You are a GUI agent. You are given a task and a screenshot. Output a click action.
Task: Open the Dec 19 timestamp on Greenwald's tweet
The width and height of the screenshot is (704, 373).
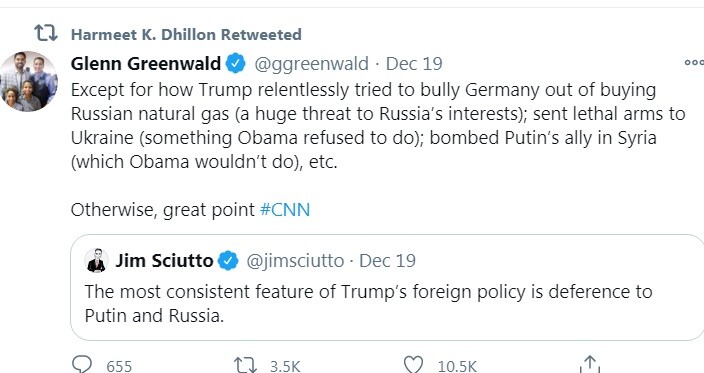click(414, 64)
